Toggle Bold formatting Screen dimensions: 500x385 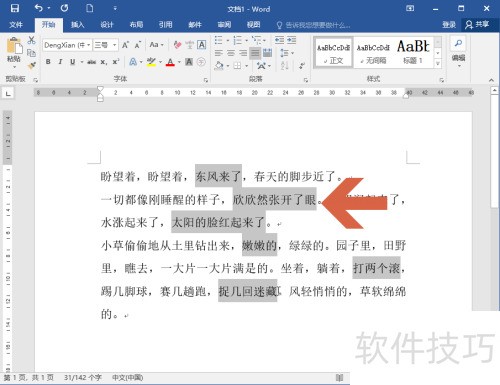(48, 62)
